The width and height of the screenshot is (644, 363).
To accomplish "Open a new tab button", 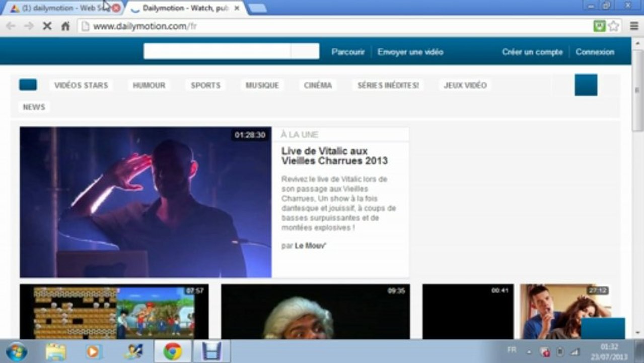I will [x=257, y=8].
